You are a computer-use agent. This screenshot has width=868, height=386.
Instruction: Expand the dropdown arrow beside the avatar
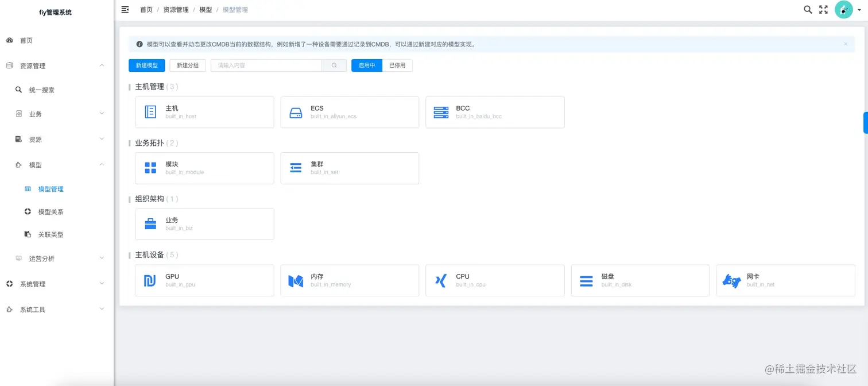[859, 10]
